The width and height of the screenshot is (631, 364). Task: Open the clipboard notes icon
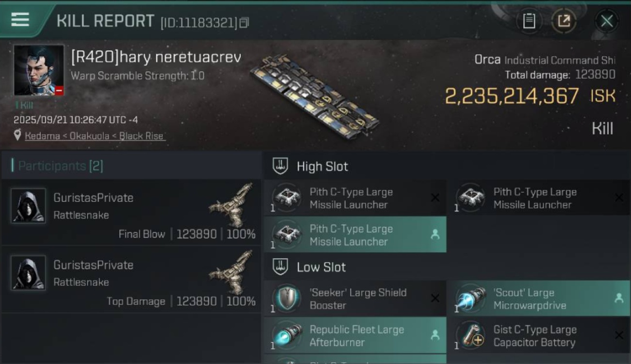pyautogui.click(x=529, y=21)
